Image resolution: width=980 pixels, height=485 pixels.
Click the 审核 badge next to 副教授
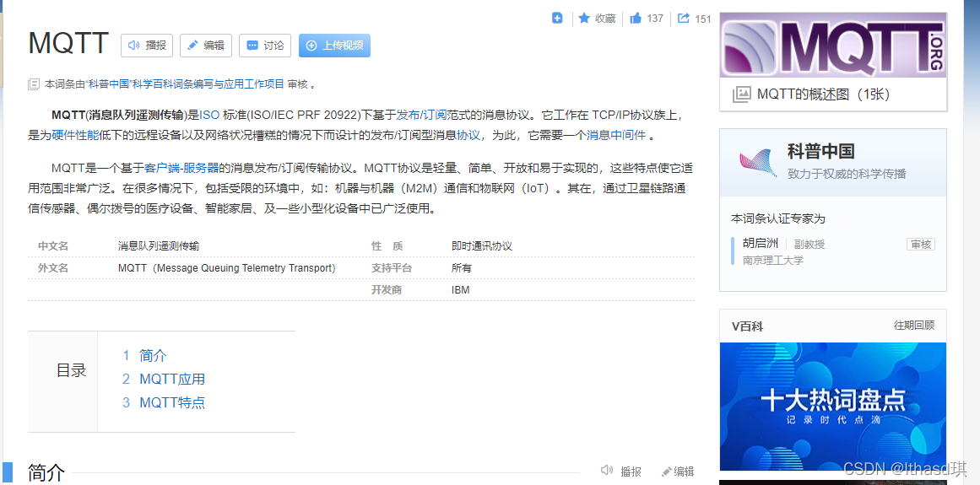921,245
